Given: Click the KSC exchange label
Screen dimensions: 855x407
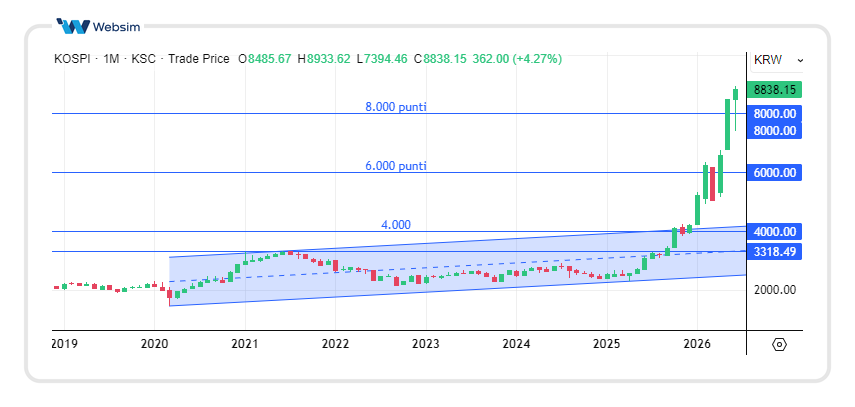Looking at the screenshot, I should pyautogui.click(x=143, y=59).
